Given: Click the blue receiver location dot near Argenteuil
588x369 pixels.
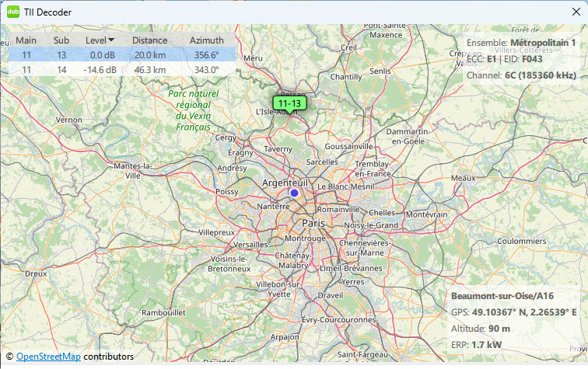Looking at the screenshot, I should [294, 193].
